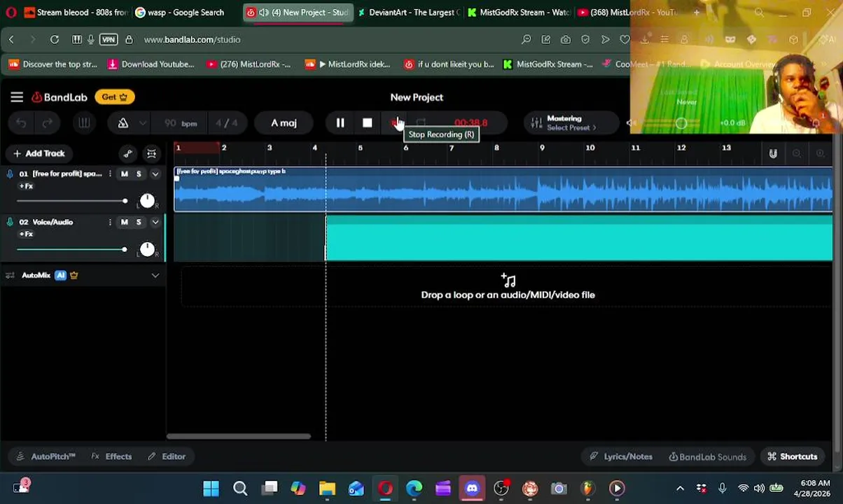Click Voice/Audio track microphone icon
Viewport: 843px width, 504px height.
pos(10,222)
